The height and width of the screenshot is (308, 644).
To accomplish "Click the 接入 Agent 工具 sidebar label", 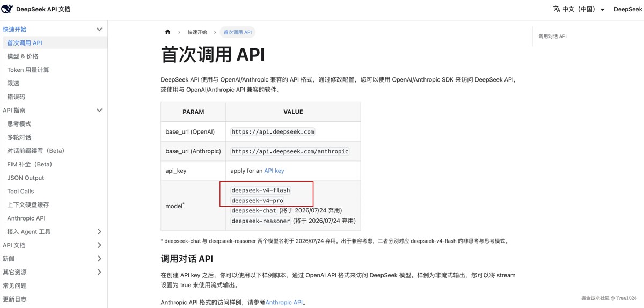I will pyautogui.click(x=29, y=232).
